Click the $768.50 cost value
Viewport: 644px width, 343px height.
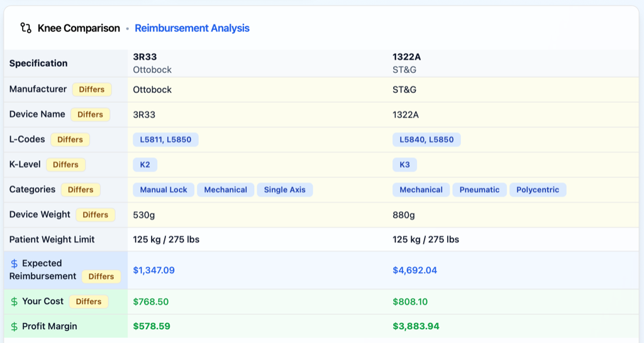tap(151, 302)
